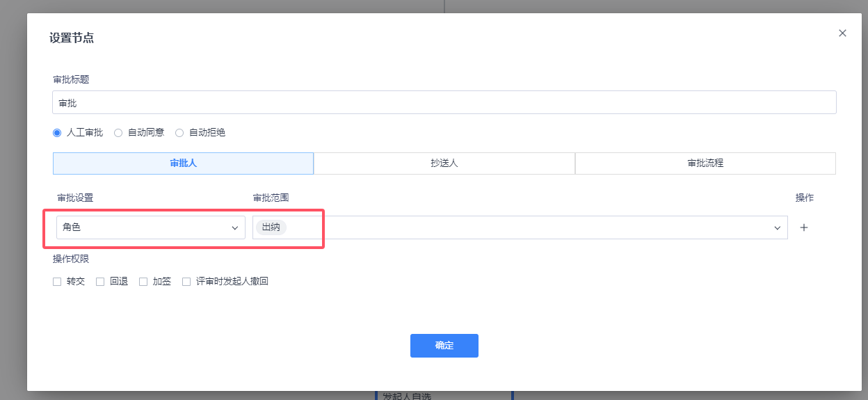Screen dimensions: 868x400
Task: Click the chevron arrow in 角色 dropdown
Action: pos(235,228)
